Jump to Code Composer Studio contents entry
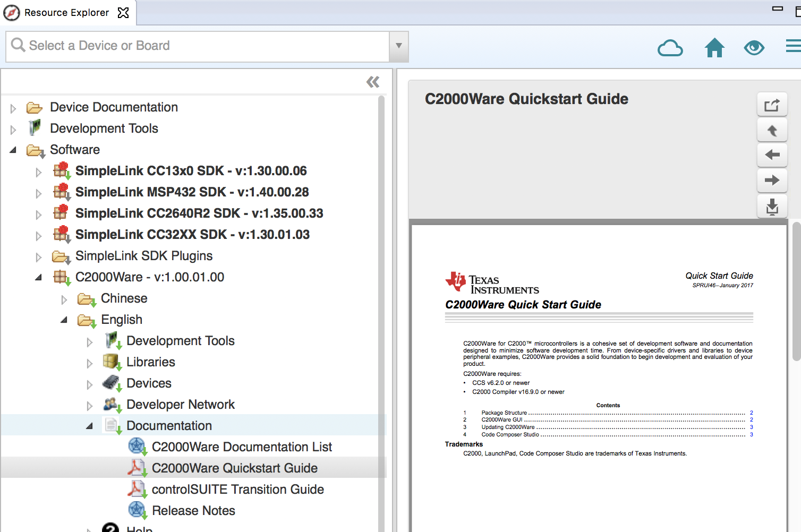Image resolution: width=801 pixels, height=532 pixels. coord(608,434)
